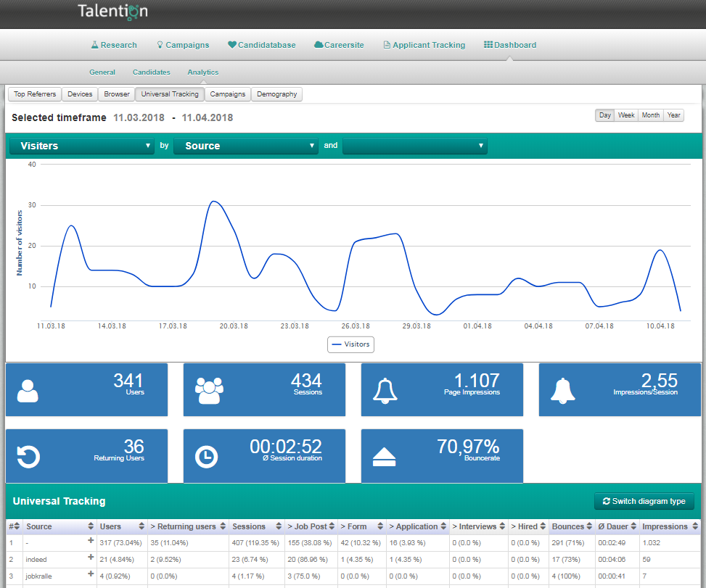Click the end date 11.04.2018
This screenshot has height=588, width=706.
(207, 118)
